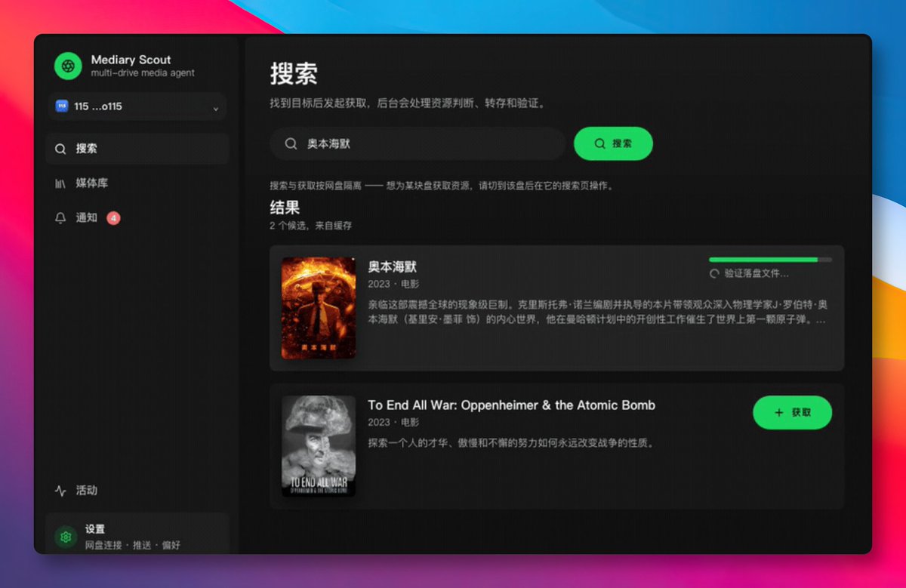This screenshot has height=588, width=906.
Task: Click the 通知 bell icon
Action: point(60,218)
